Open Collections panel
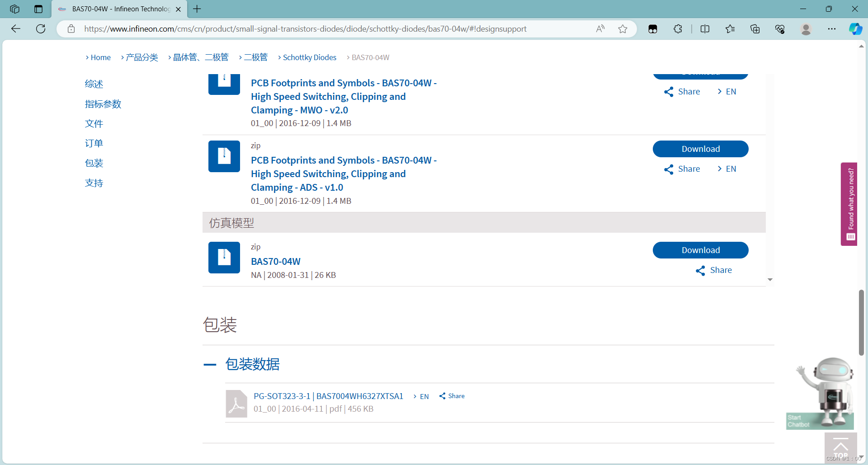 755,29
